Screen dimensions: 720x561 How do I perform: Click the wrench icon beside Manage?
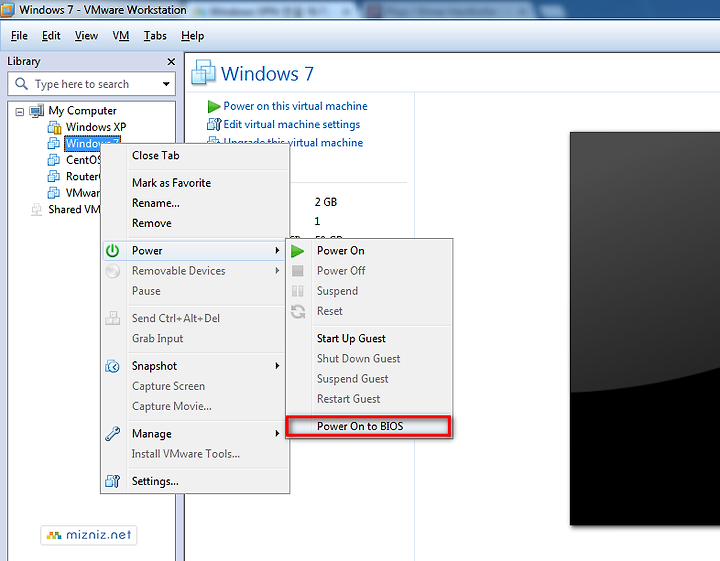(112, 434)
